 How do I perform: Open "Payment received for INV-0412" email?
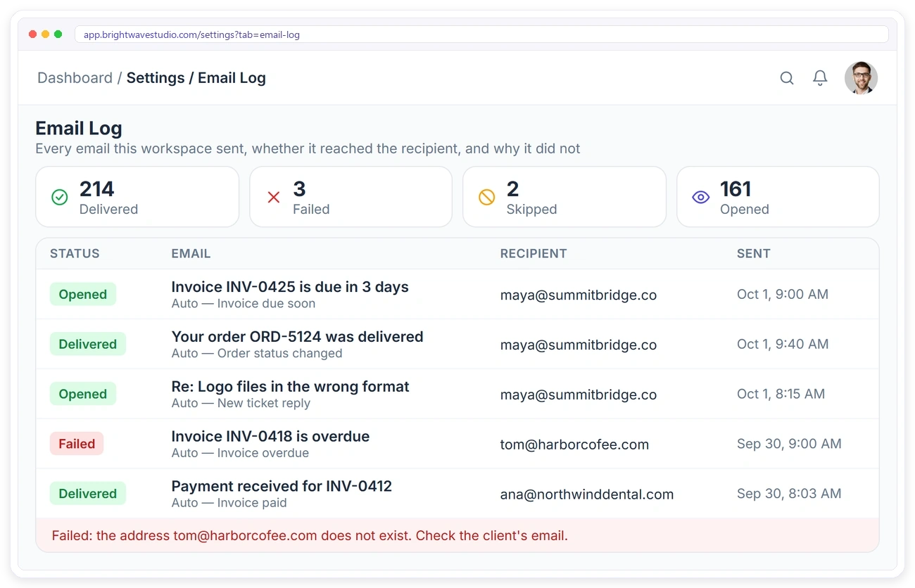[x=282, y=486]
